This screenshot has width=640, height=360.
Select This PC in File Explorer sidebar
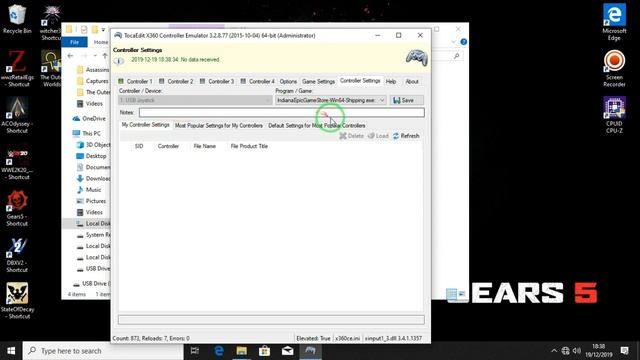click(87, 133)
